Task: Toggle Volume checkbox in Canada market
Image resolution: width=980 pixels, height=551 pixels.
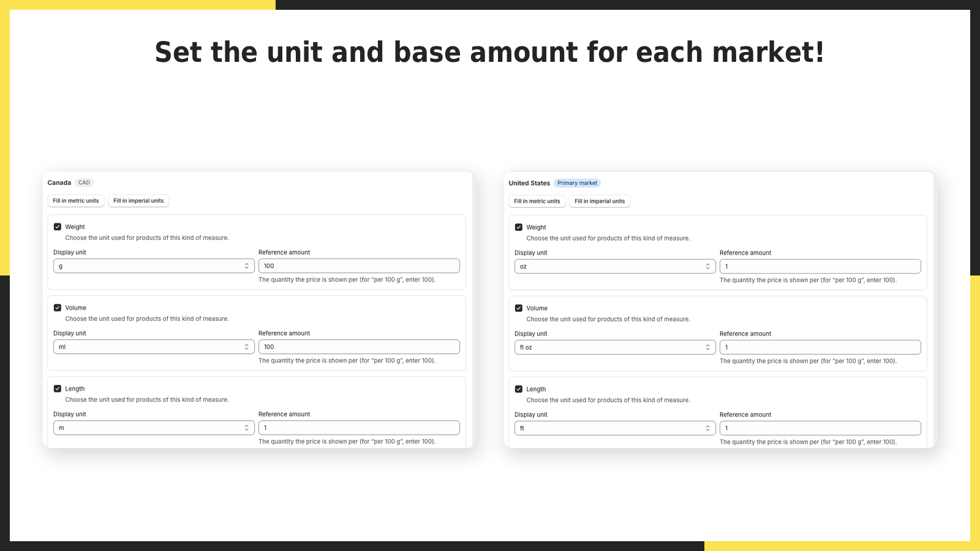Action: 58,307
